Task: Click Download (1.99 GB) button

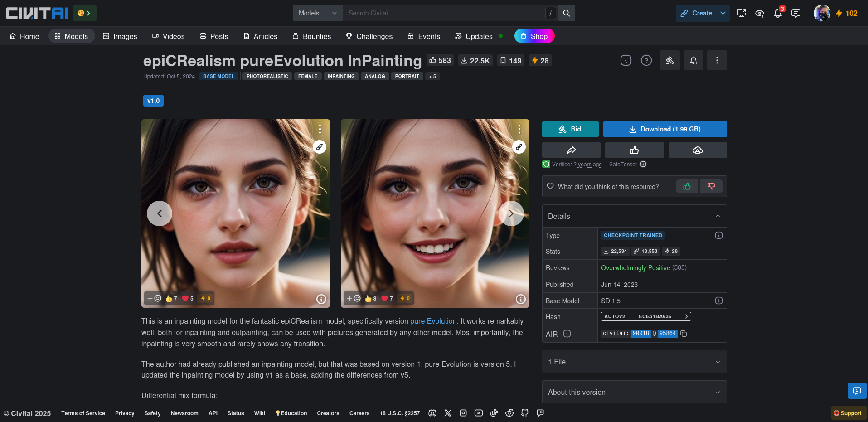Action: pos(665,129)
